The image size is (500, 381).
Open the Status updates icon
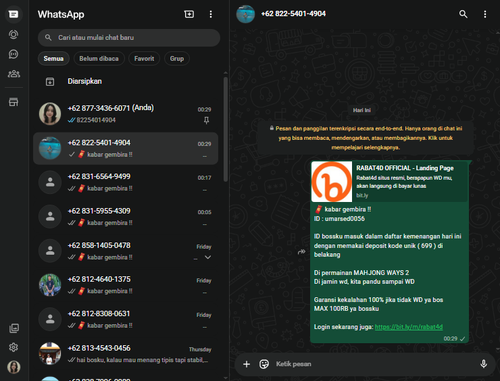tap(13, 34)
